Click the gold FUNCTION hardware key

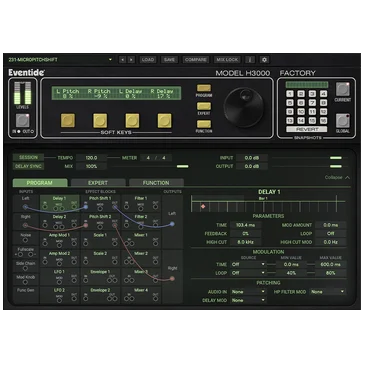click(x=204, y=124)
